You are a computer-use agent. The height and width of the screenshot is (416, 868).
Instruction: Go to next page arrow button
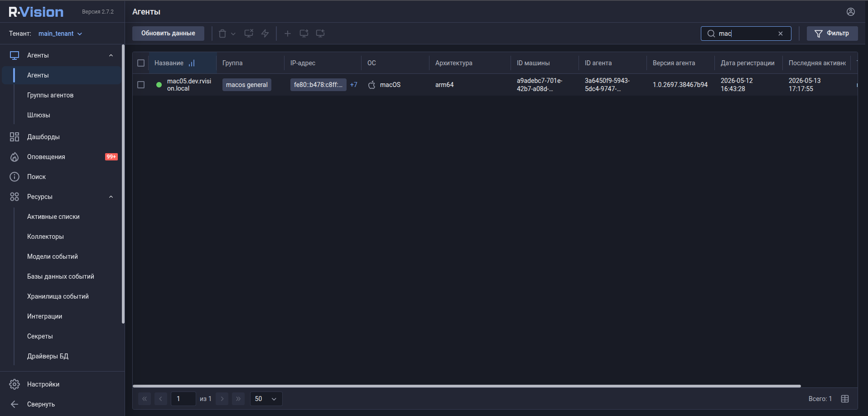coord(222,399)
